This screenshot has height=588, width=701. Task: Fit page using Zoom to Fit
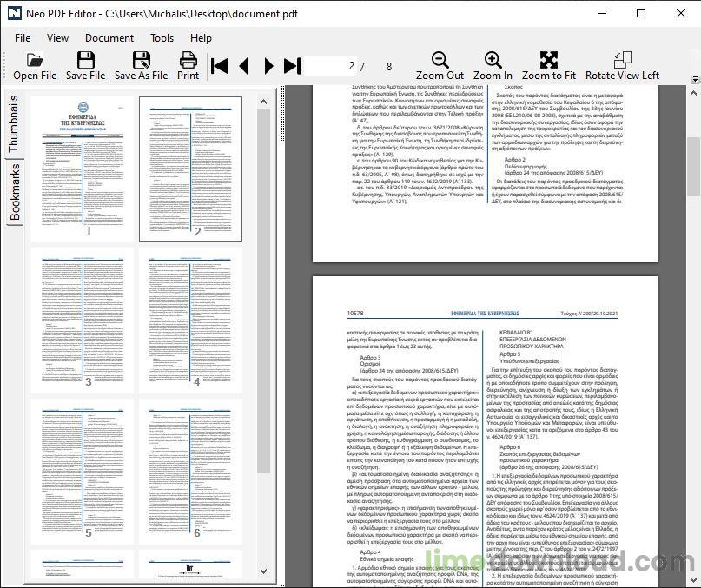(549, 66)
